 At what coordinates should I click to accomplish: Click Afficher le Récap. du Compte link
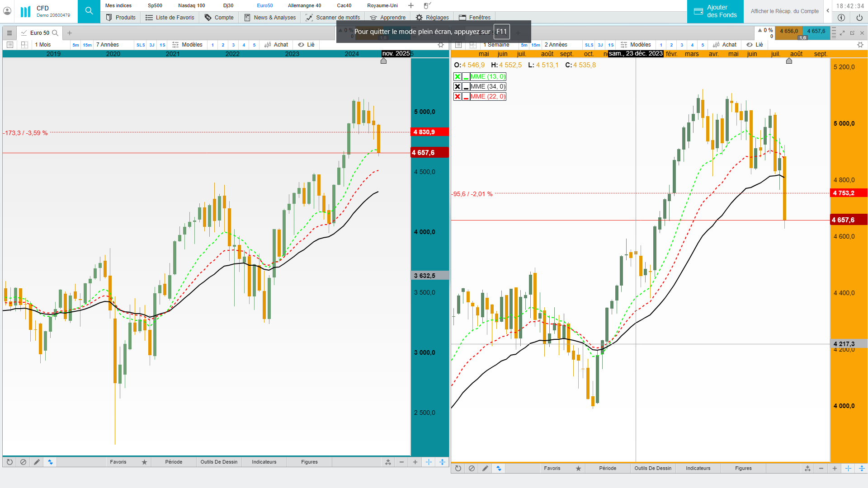coord(784,11)
